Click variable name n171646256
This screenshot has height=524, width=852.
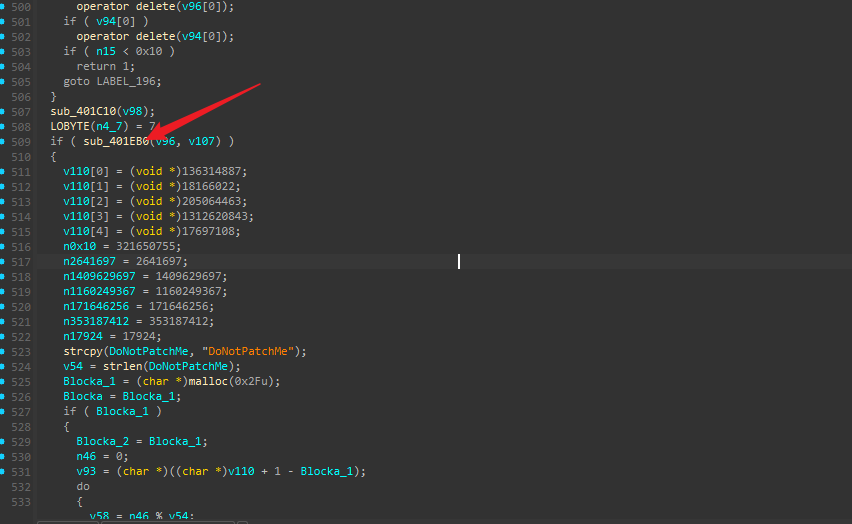click(x=96, y=307)
